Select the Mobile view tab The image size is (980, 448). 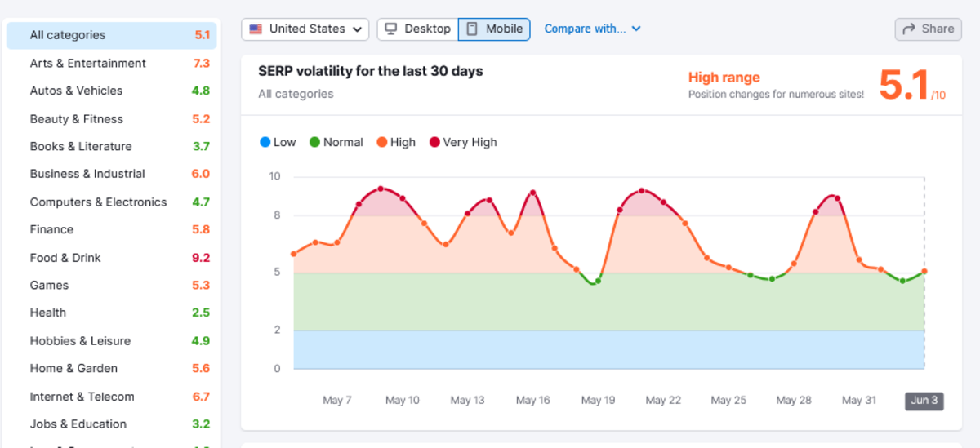point(494,29)
